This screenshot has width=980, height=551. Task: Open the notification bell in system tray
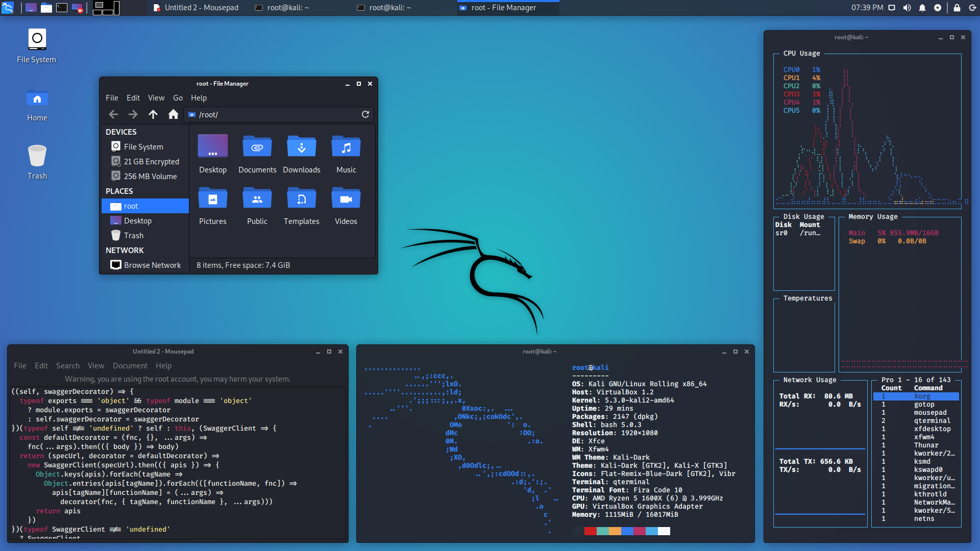(922, 8)
